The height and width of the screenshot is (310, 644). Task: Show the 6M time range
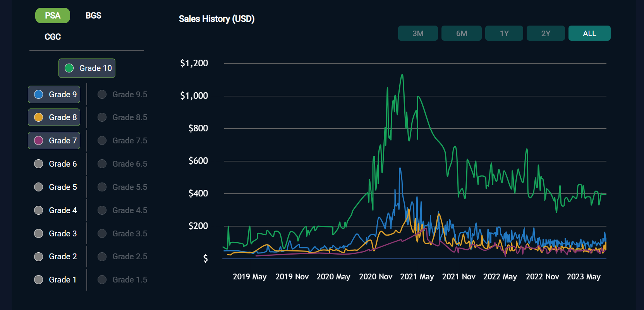[462, 33]
